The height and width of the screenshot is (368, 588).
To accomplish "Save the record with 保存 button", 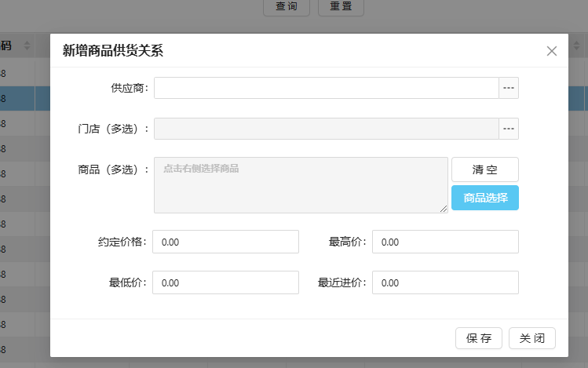I will (478, 338).
